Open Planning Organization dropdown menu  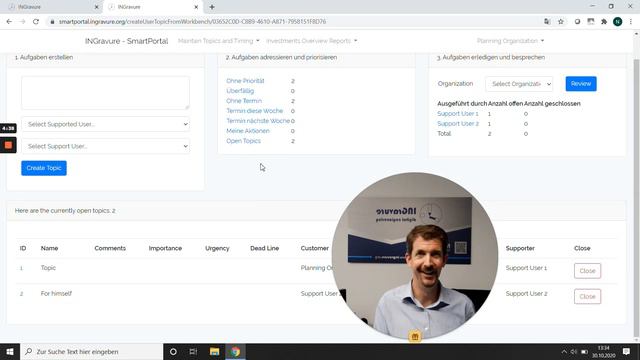510,41
